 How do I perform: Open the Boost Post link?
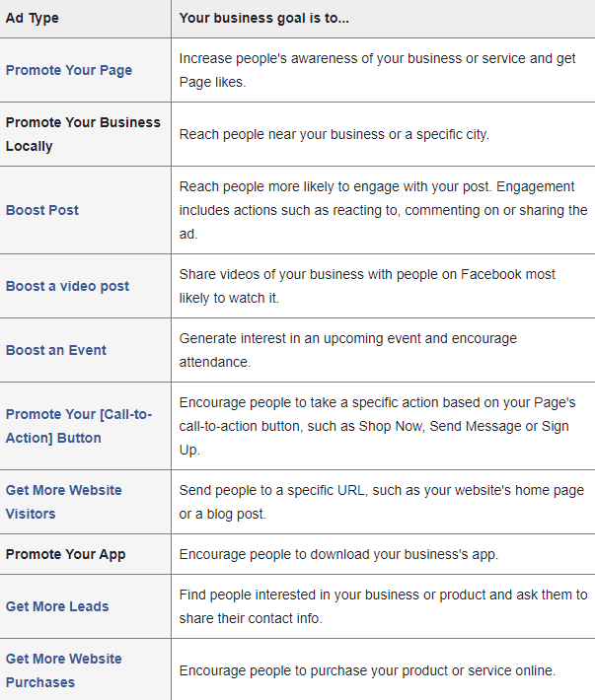(x=42, y=210)
